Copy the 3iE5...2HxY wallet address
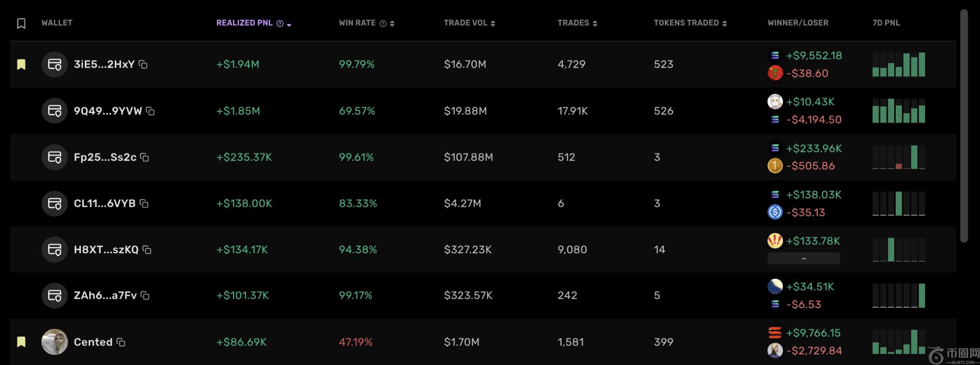 [143, 65]
